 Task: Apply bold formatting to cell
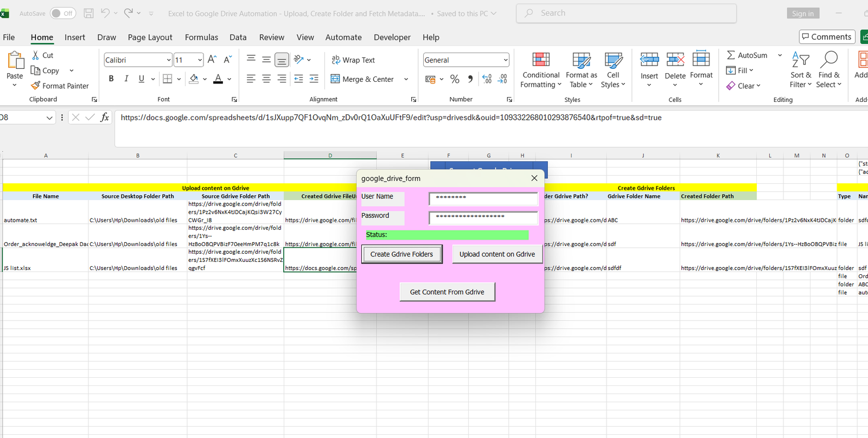(111, 79)
